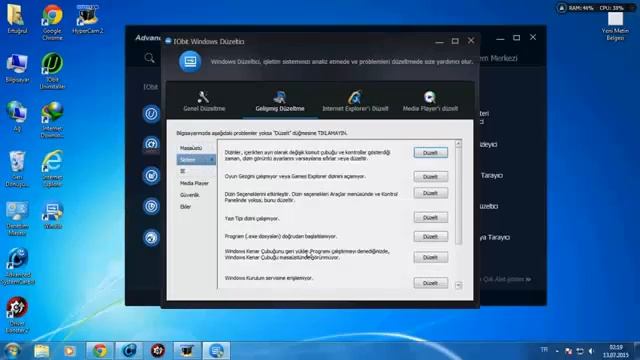Open the Genel Düzeltme tab

point(204,101)
